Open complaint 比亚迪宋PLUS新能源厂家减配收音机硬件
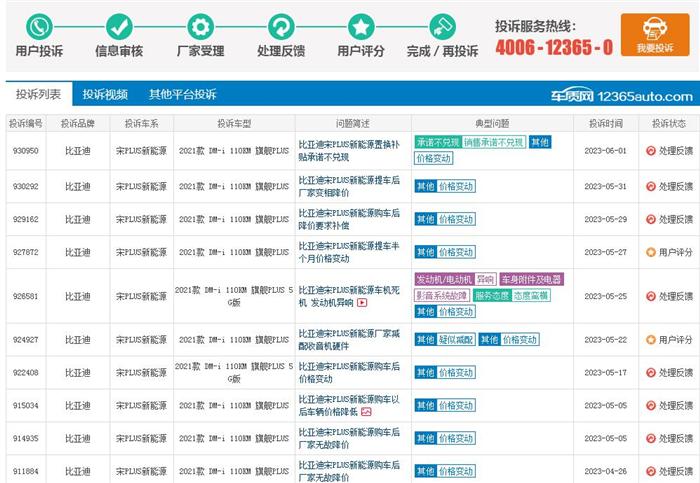Viewport: 700px width, 483px height. [349, 340]
